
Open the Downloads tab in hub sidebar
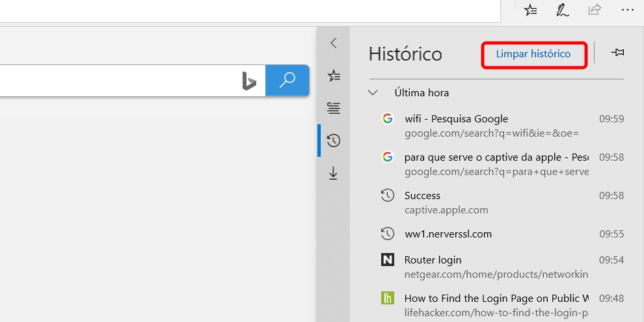point(334,173)
